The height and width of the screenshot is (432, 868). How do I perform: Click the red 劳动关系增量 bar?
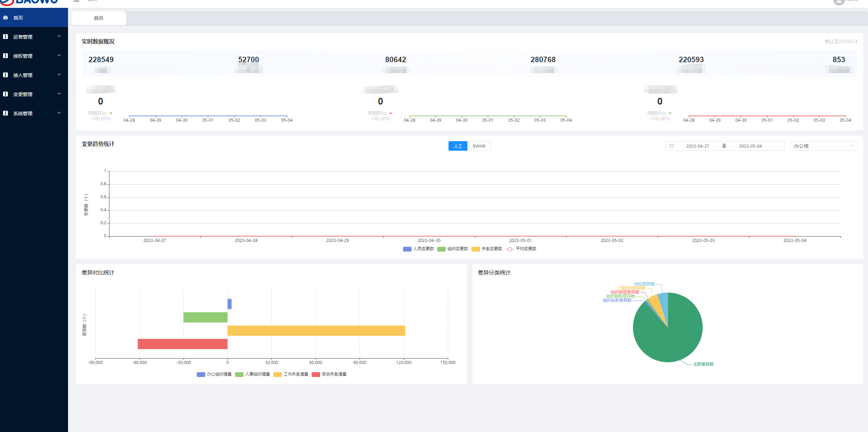coord(183,344)
